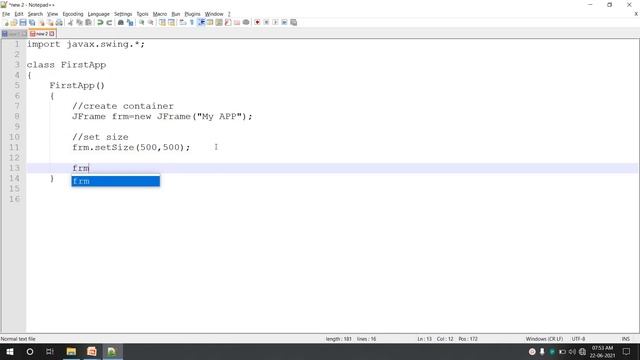Viewport: 640px width, 360px height.
Task: Click the Copy toolbar icon
Action: click(x=79, y=23)
